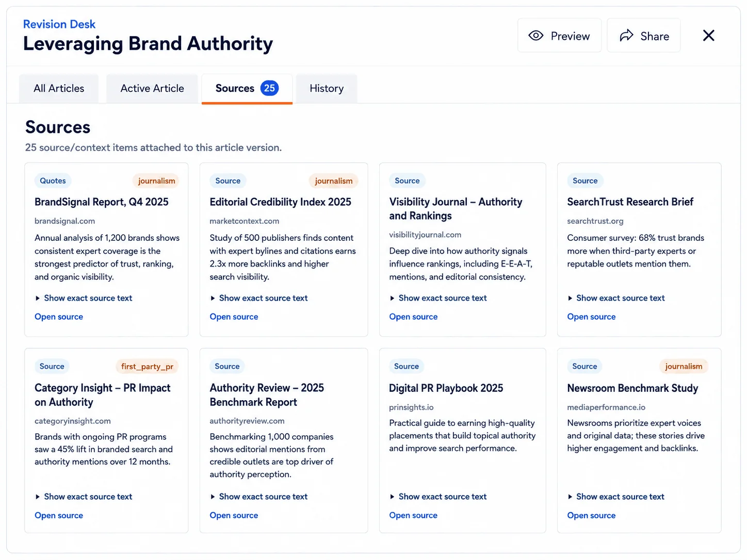This screenshot has height=560, width=747.
Task: Go to the History tab
Action: click(x=327, y=89)
